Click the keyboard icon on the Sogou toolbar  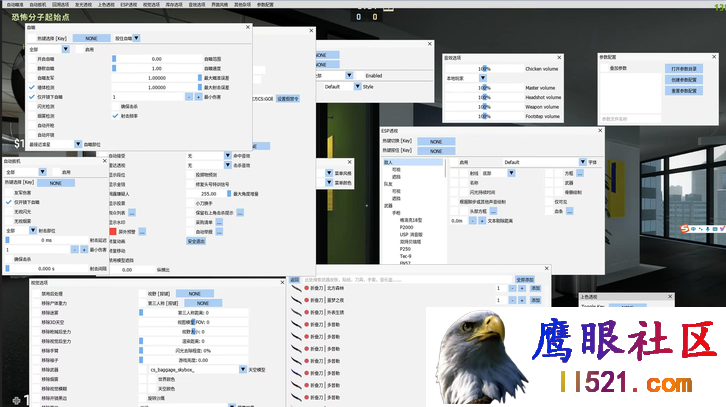point(714,229)
